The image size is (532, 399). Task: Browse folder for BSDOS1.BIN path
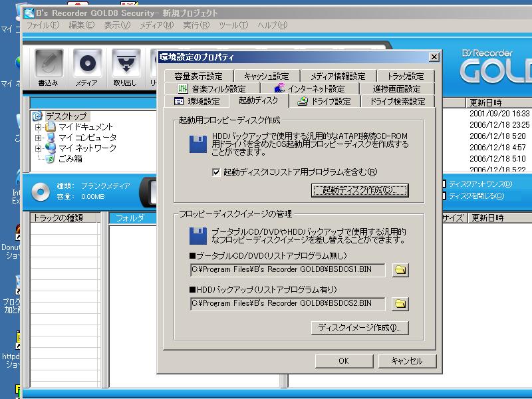point(400,270)
